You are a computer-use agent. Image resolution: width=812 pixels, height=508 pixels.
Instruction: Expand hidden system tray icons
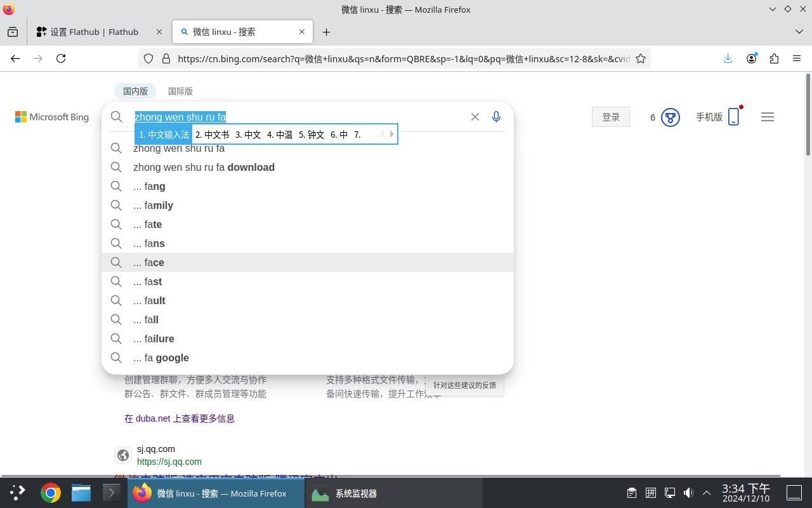707,493
